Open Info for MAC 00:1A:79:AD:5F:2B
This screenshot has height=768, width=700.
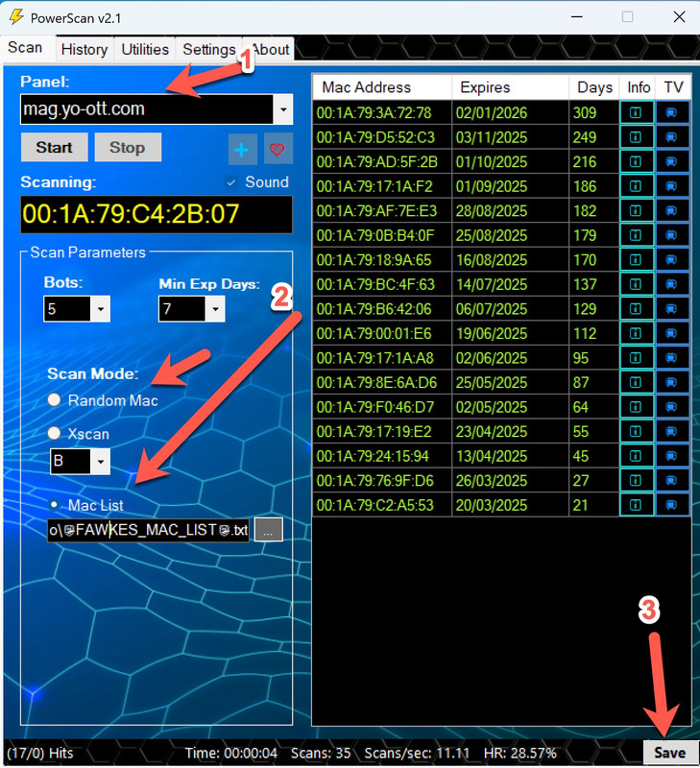(637, 161)
